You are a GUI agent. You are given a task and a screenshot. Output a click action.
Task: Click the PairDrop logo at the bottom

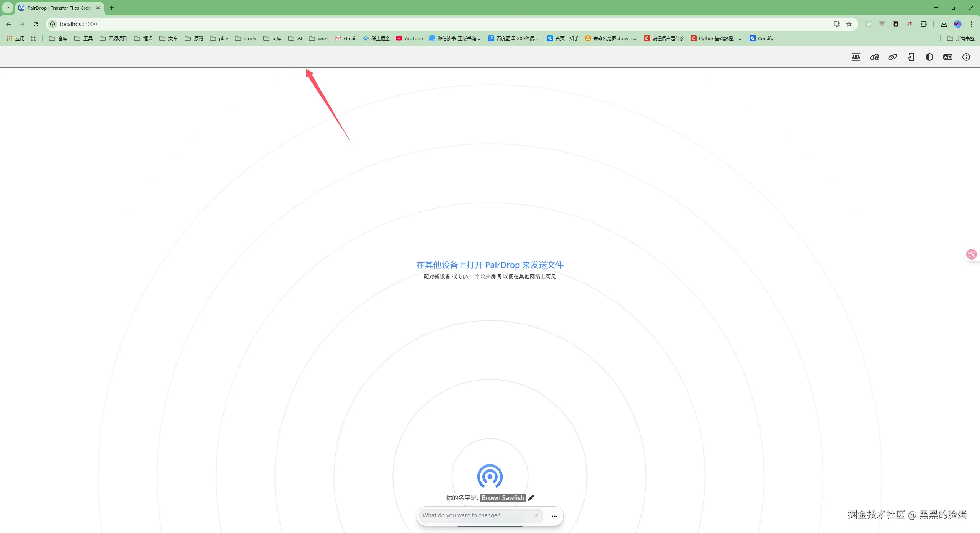[490, 476]
